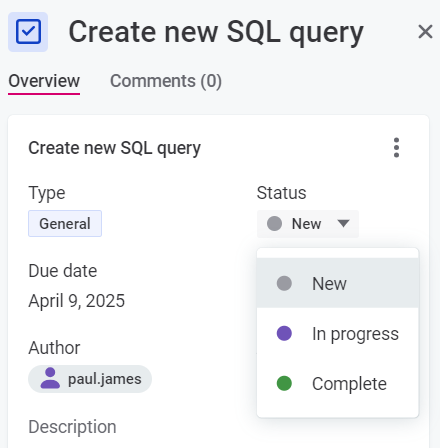Click the Type label
Image resolution: width=440 pixels, height=448 pixels.
point(47,193)
